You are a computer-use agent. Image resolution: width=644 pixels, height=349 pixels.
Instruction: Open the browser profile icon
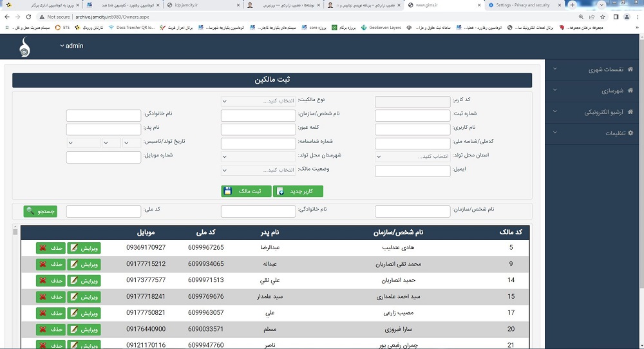coord(627,17)
